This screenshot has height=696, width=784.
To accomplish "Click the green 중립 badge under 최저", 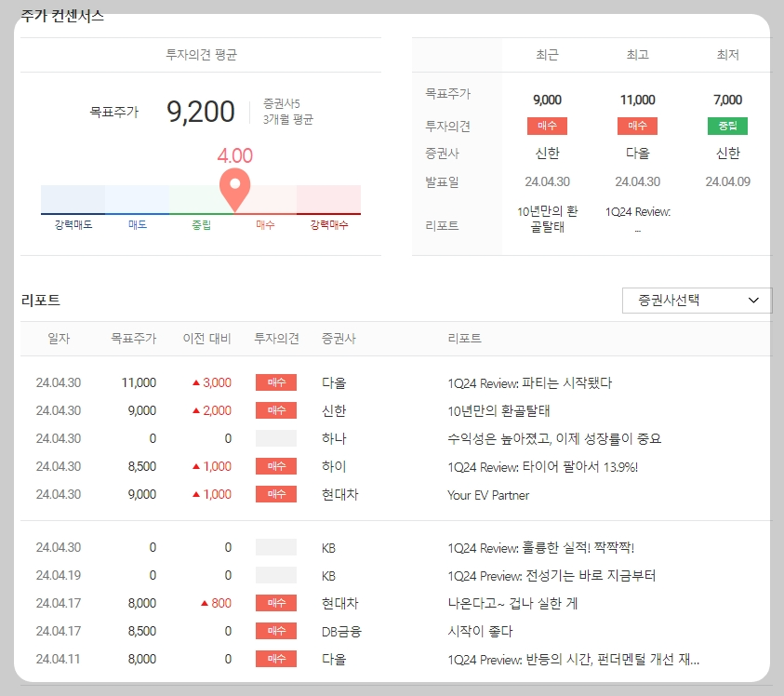I will click(727, 127).
